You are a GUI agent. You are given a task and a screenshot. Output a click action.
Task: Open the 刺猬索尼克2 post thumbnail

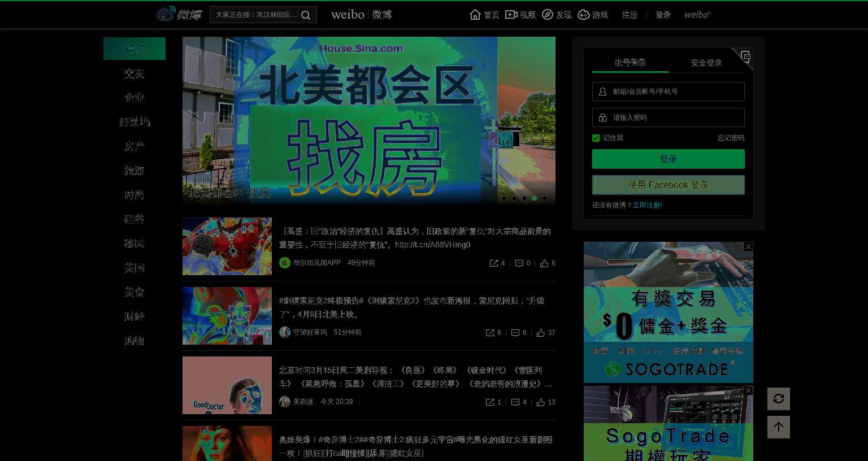pyautogui.click(x=227, y=316)
